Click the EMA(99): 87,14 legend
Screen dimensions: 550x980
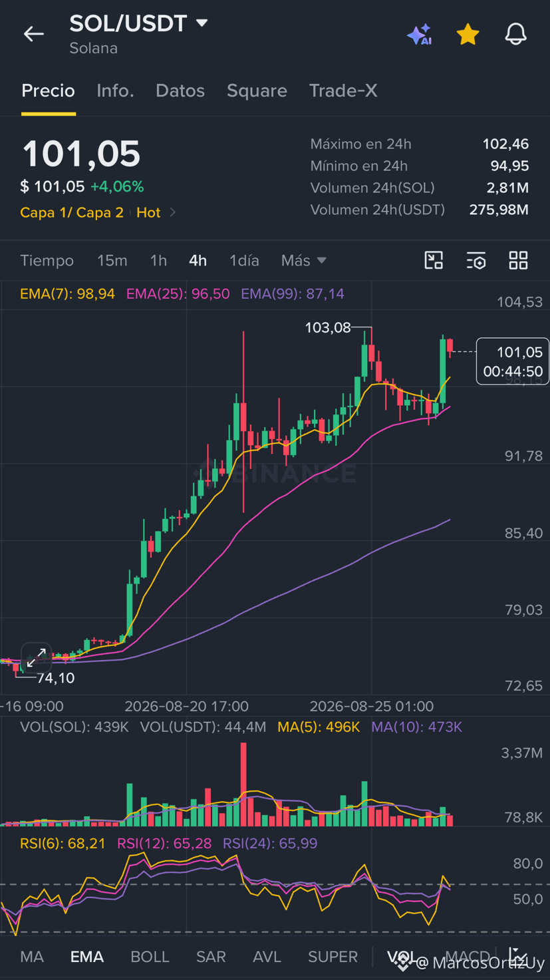[293, 293]
